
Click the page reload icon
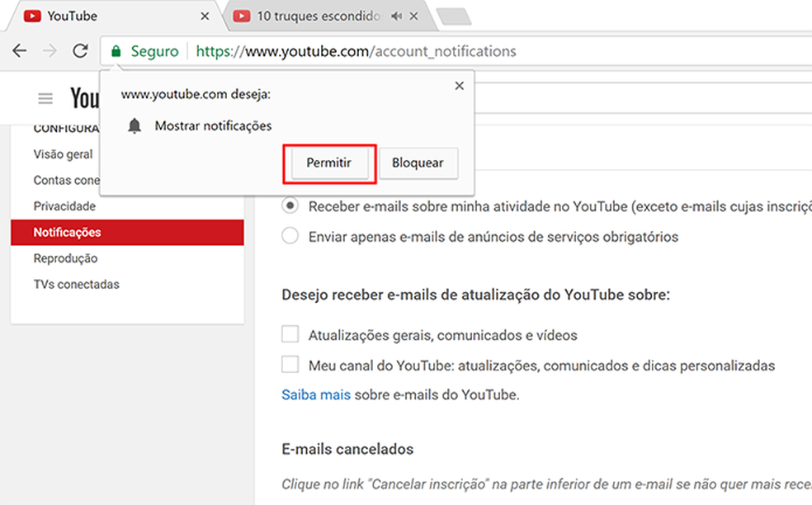coord(79,50)
